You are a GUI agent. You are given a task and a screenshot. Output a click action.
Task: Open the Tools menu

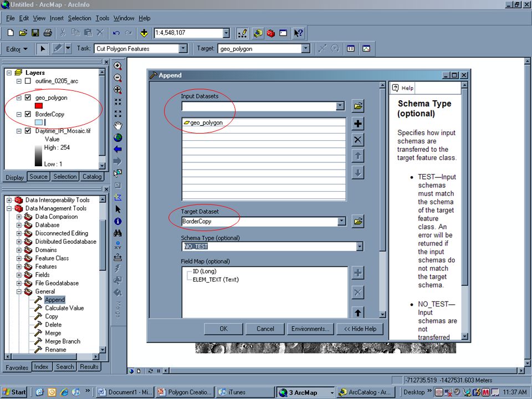102,18
